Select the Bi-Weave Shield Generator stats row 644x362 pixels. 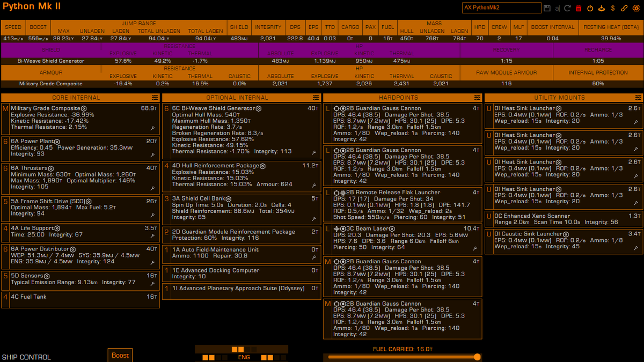click(x=322, y=61)
